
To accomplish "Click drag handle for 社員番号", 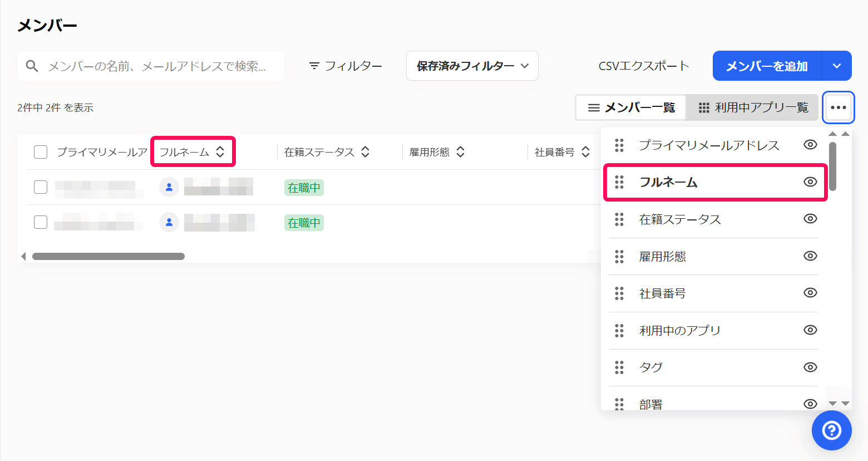I will [x=619, y=293].
